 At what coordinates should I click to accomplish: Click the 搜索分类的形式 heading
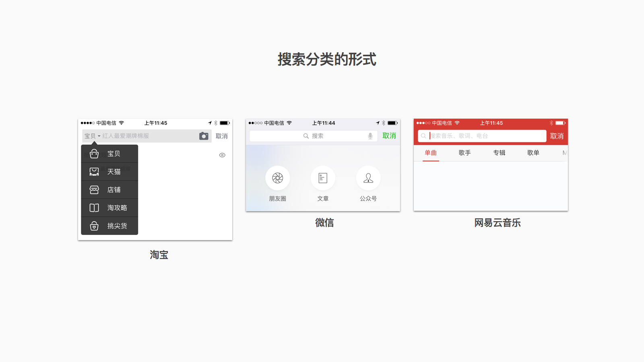[327, 60]
